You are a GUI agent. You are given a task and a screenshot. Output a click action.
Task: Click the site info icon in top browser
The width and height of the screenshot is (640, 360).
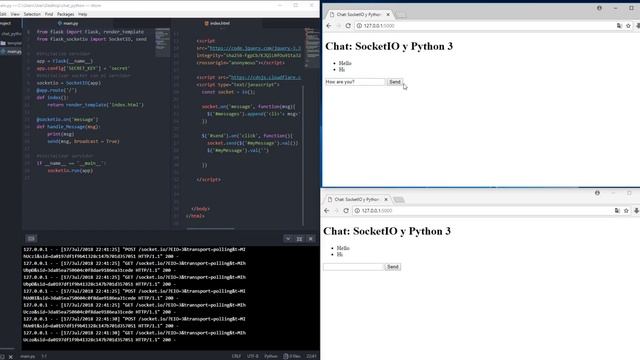point(359,25)
